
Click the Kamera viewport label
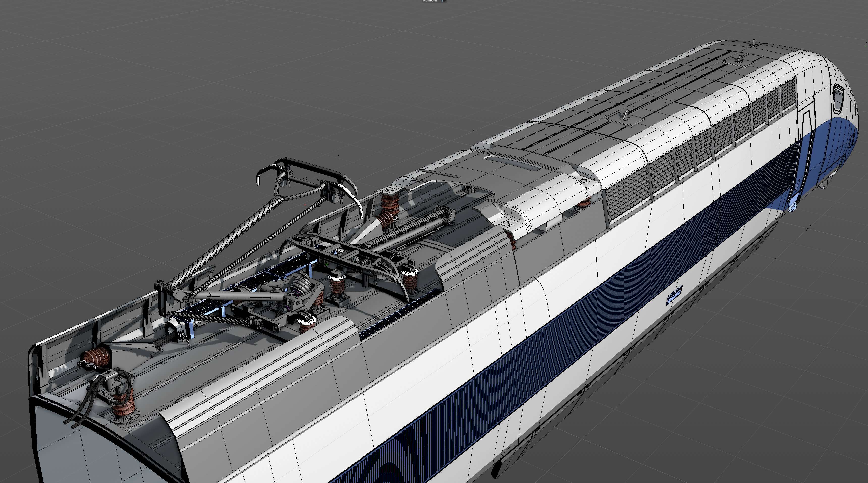pyautogui.click(x=430, y=1)
